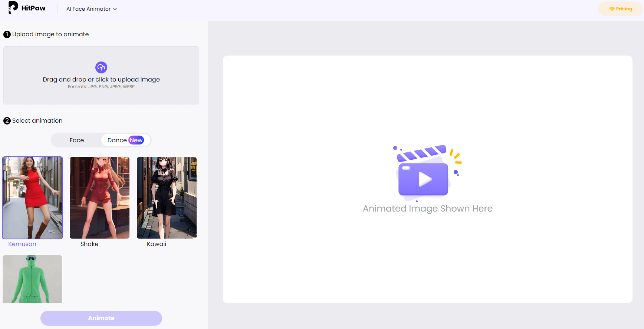Click the Kawaii label text
Viewport: 644px width, 329px height.
pos(157,244)
